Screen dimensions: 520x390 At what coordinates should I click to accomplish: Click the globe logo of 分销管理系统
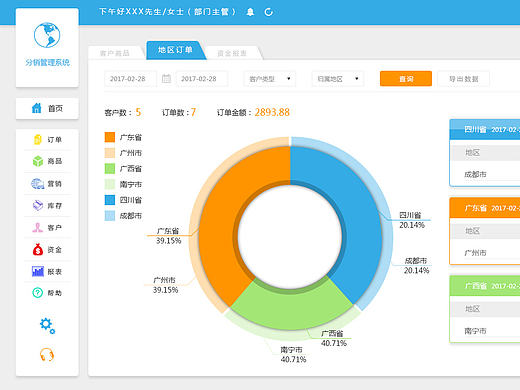47,35
